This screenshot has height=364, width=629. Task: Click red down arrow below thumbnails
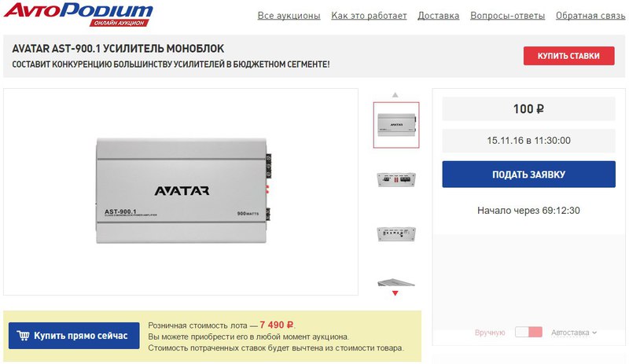(395, 293)
